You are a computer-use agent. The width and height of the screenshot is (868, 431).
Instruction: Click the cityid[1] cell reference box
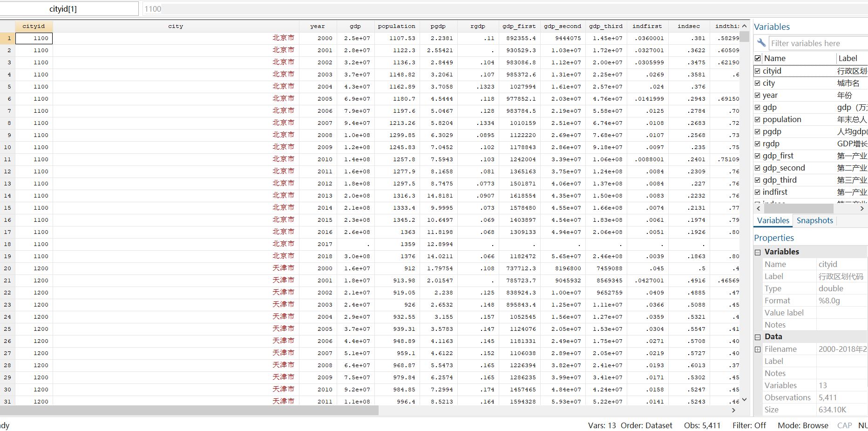point(69,9)
